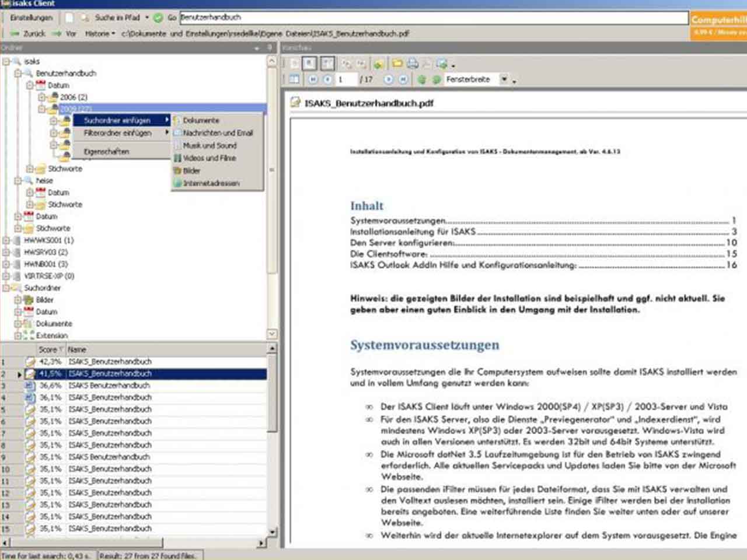
Task: Expand the 2006 (2) tree node
Action: [x=41, y=97]
